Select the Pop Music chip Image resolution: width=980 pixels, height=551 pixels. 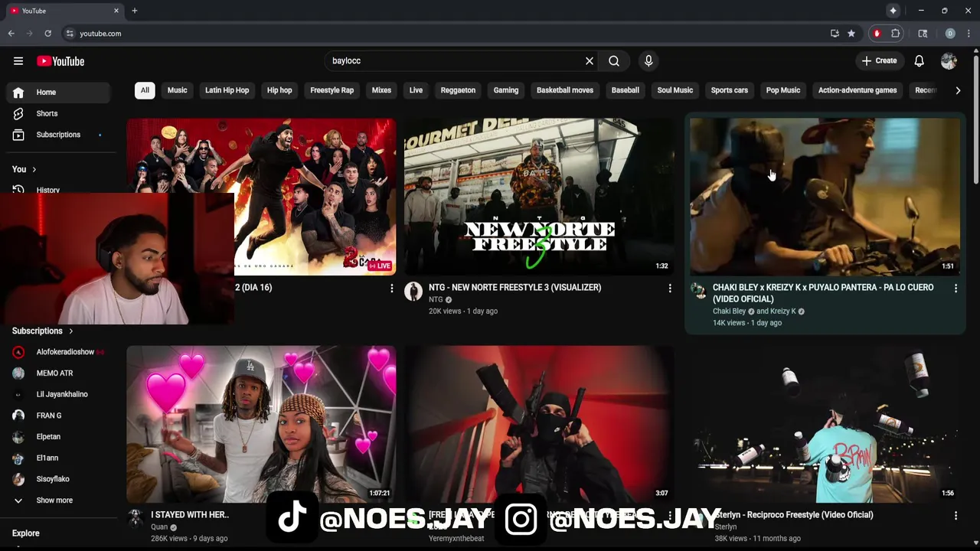783,90
